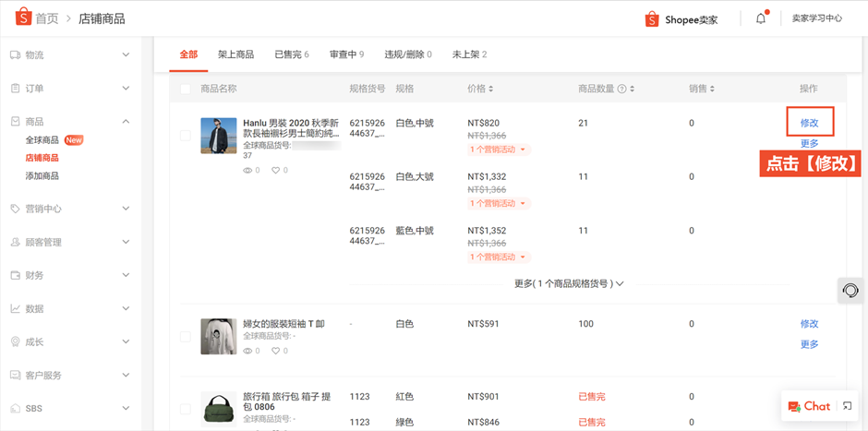Screen dimensions: 868x431
Task: Open 卖家学习中心 link in header
Action: tap(816, 18)
